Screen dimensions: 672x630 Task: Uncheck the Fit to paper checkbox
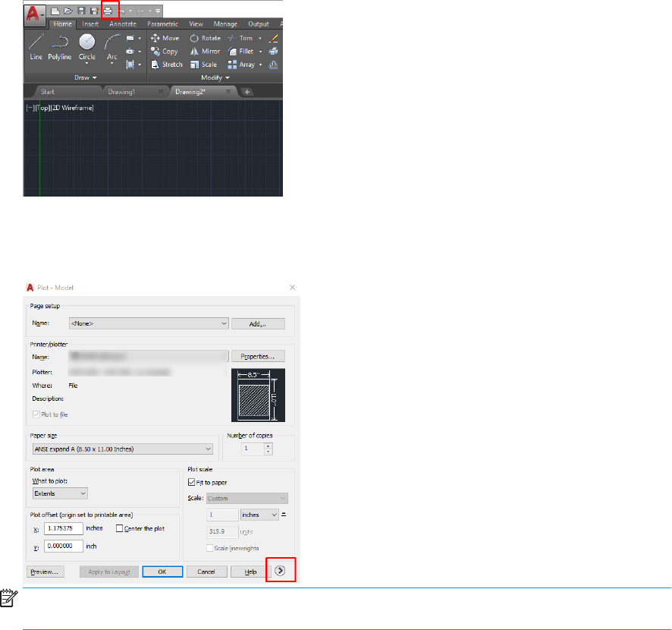(192, 483)
